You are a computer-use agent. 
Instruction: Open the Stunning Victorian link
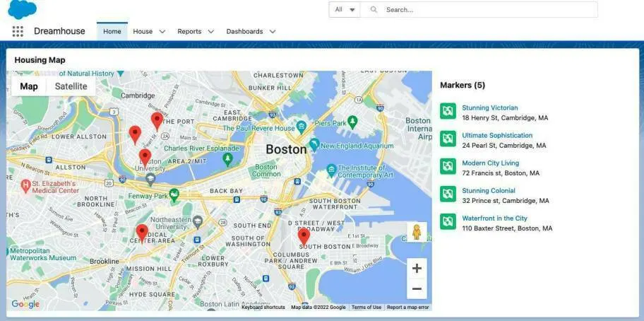(490, 107)
